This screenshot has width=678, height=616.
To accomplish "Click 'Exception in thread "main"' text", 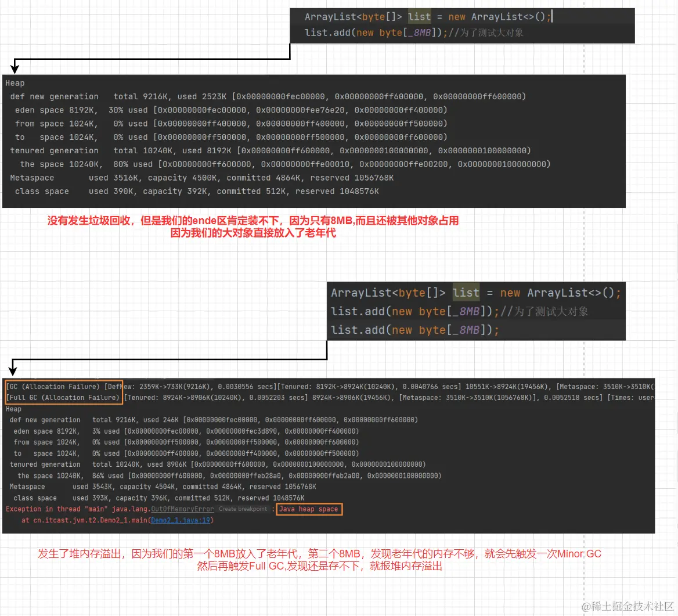I will point(57,509).
